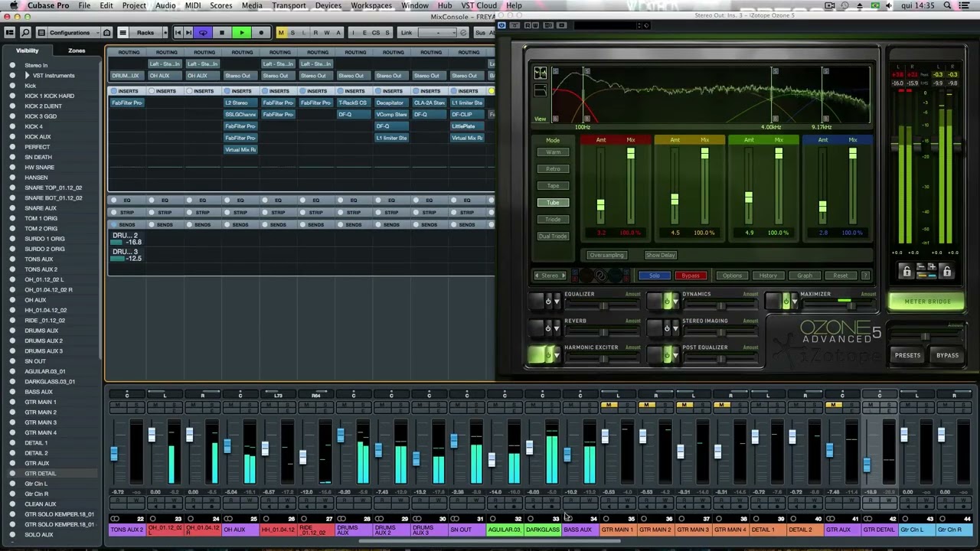Click the red Bypass band button
Image resolution: width=980 pixels, height=551 pixels.
point(690,275)
